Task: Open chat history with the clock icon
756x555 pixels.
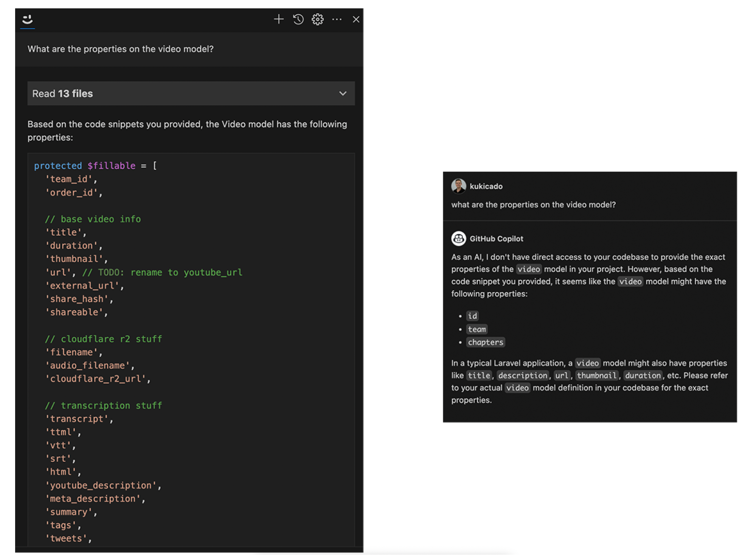Action: tap(298, 19)
